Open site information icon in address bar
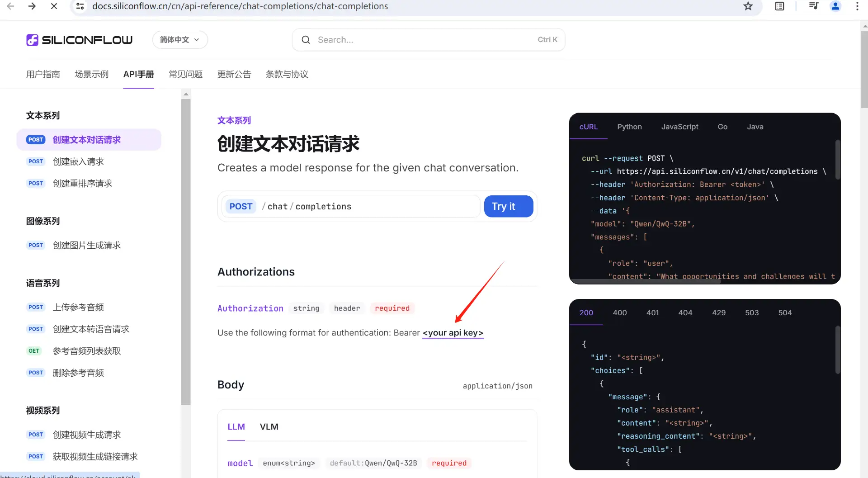The width and height of the screenshot is (868, 478). point(80,6)
